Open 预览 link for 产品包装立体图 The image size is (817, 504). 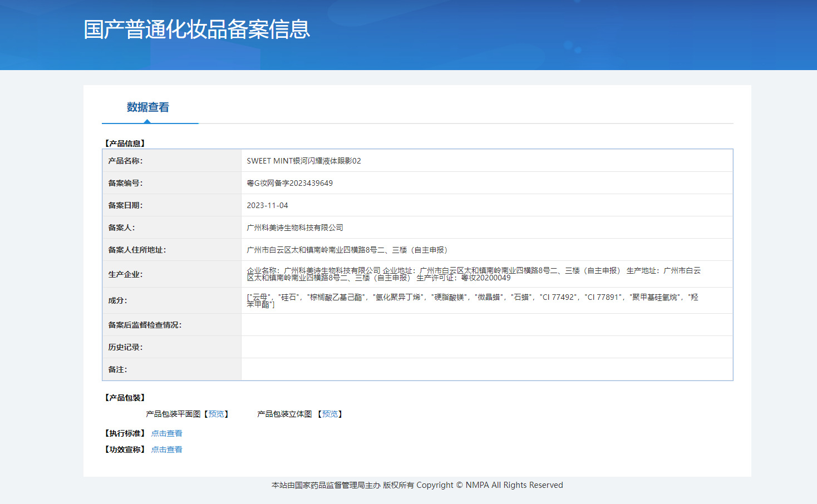(x=329, y=414)
